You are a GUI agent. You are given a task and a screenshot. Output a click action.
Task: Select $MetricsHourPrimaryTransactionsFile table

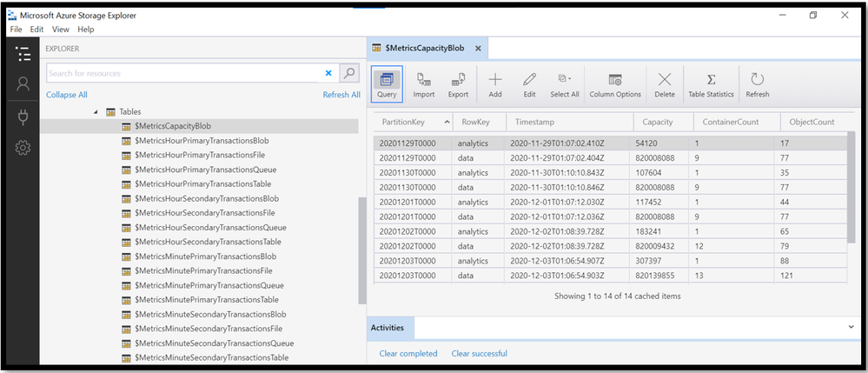click(x=199, y=155)
